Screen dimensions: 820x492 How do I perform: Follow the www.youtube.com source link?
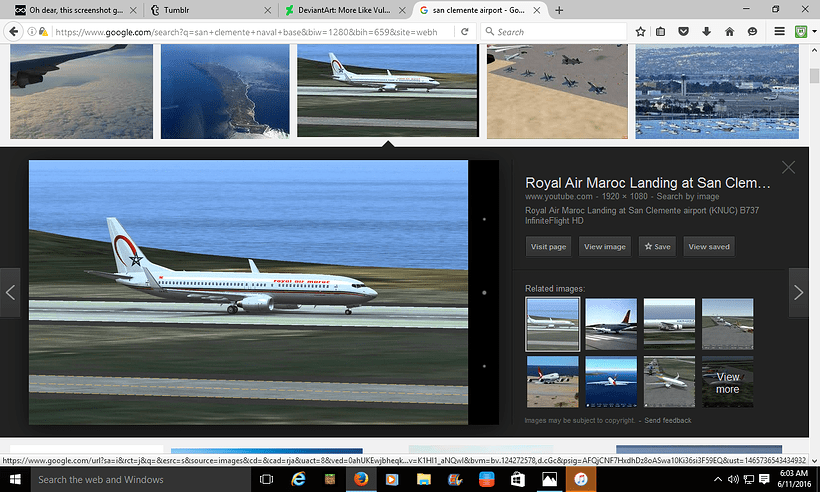[559, 197]
